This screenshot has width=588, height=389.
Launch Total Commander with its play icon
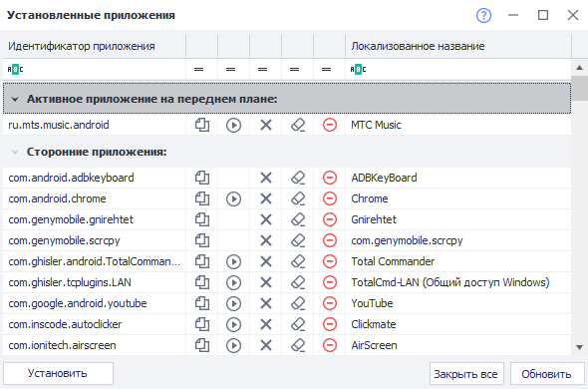(x=233, y=261)
